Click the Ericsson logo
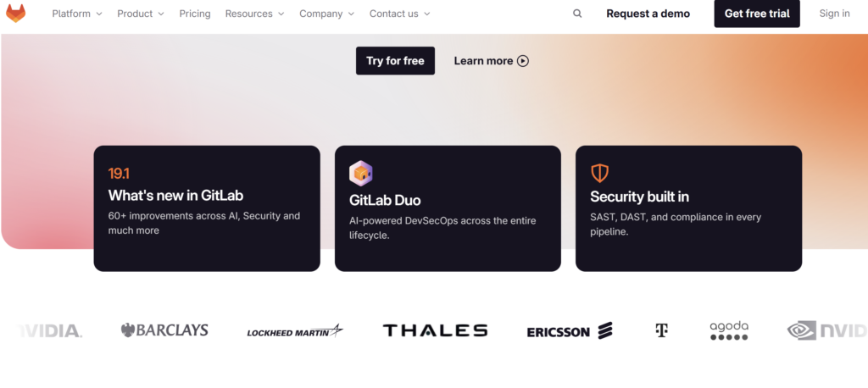 pyautogui.click(x=570, y=331)
